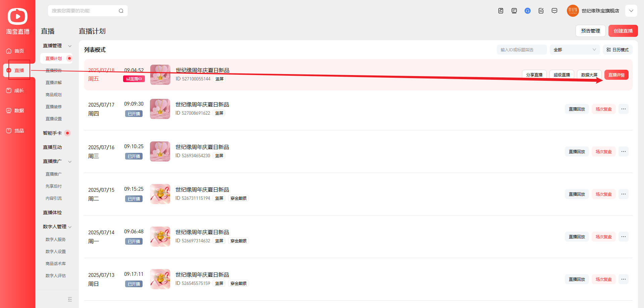Open 货品 goods section in sidebar
Viewport: 644px width, 308px height.
[x=15, y=131]
